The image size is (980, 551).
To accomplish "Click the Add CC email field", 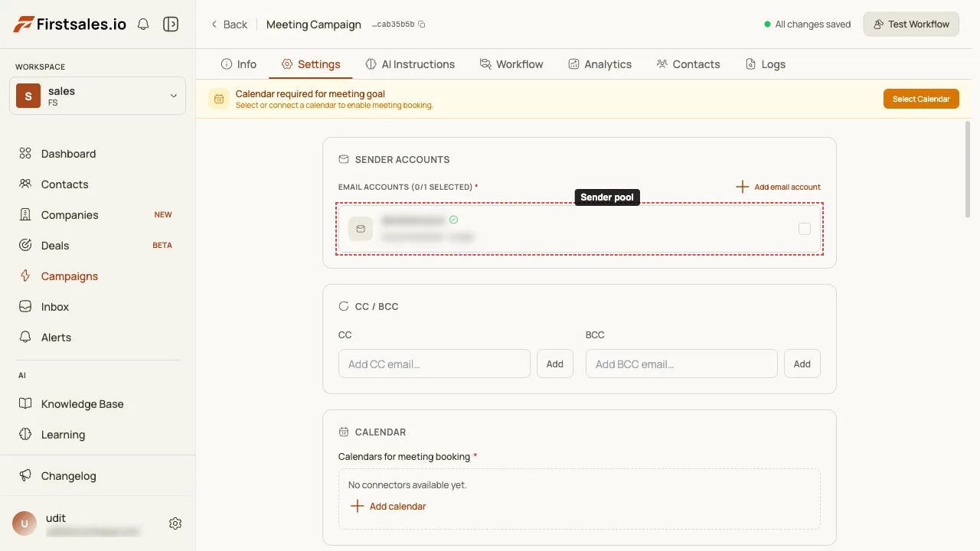I will pos(434,364).
